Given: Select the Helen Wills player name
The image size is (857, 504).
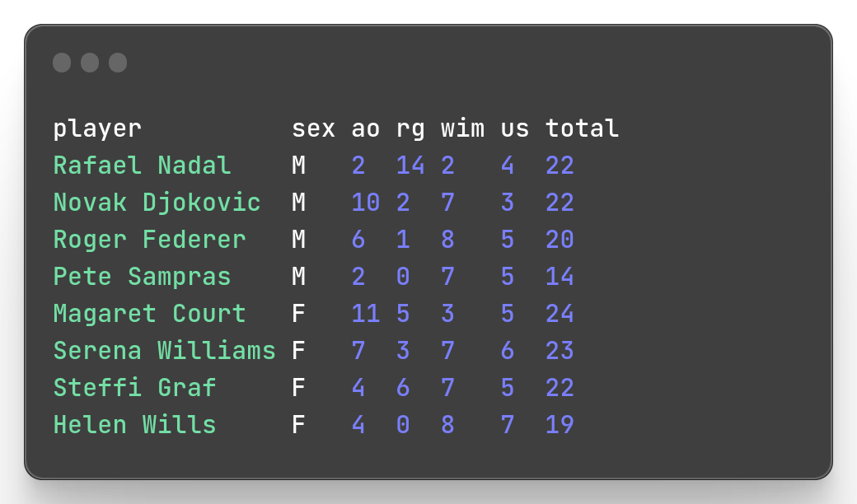Looking at the screenshot, I should 134,426.
